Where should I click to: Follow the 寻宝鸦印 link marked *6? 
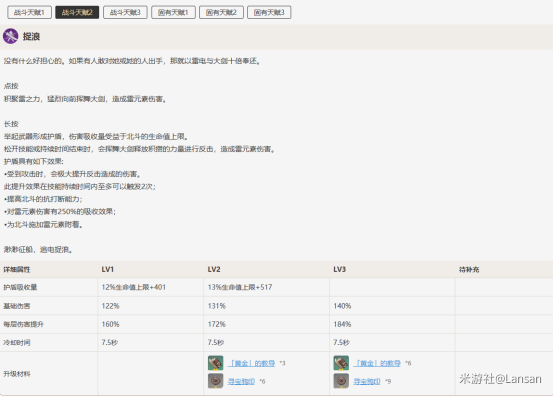click(x=241, y=381)
